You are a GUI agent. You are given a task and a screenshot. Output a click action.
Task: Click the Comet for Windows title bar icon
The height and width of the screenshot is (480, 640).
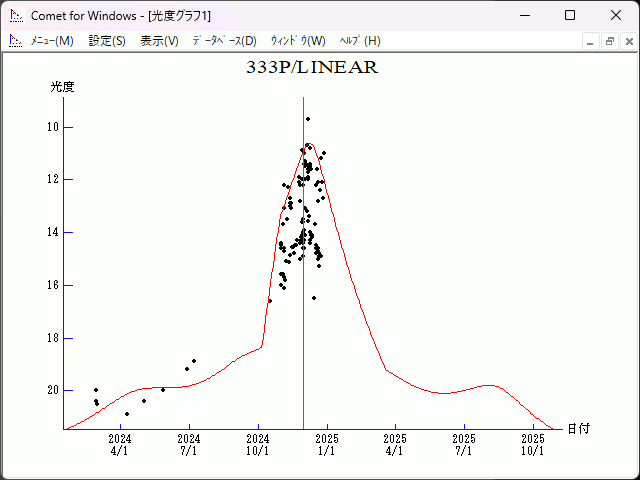tap(15, 15)
